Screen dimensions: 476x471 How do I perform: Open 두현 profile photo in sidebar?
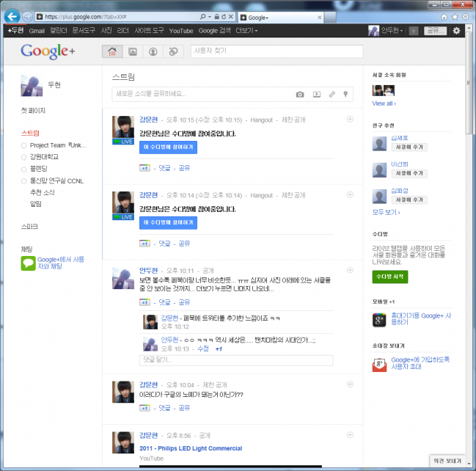click(x=32, y=86)
